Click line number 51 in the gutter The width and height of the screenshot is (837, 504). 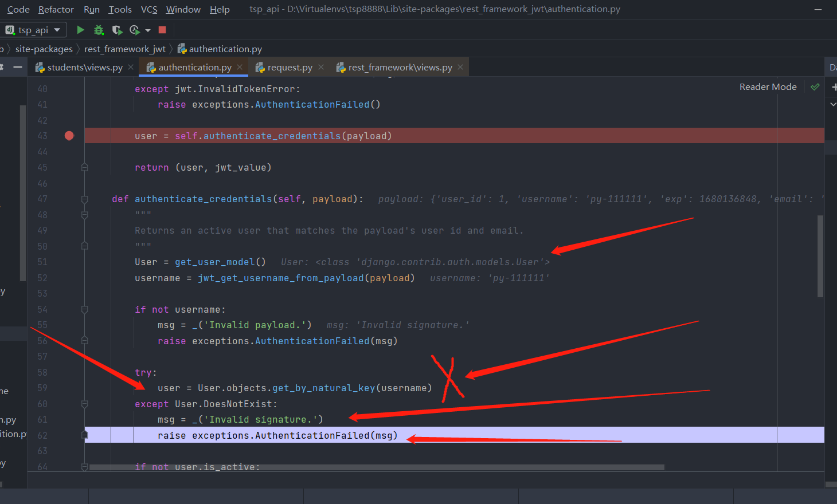(42, 262)
